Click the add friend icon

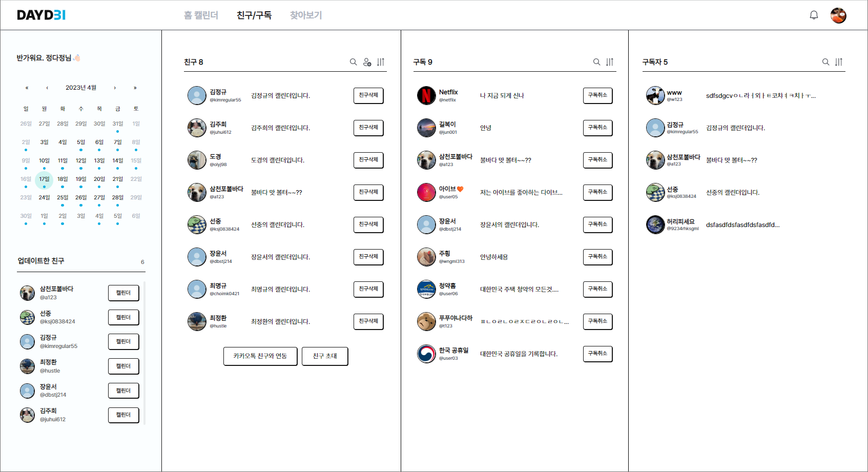[367, 62]
